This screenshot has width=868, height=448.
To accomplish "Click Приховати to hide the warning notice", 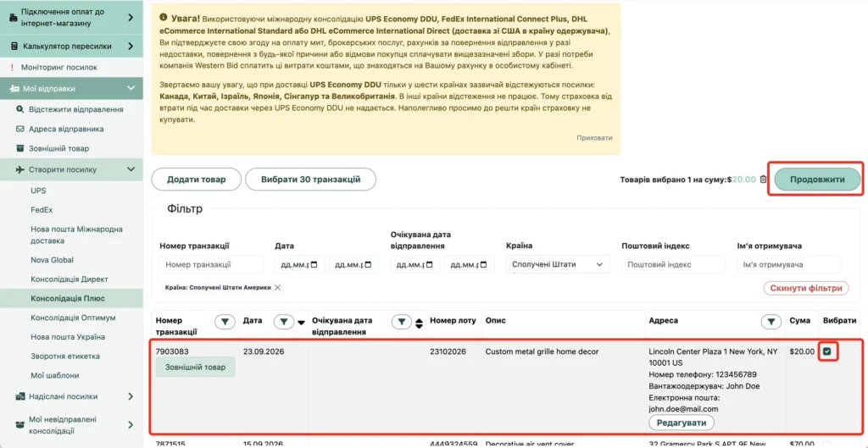I will click(x=594, y=138).
